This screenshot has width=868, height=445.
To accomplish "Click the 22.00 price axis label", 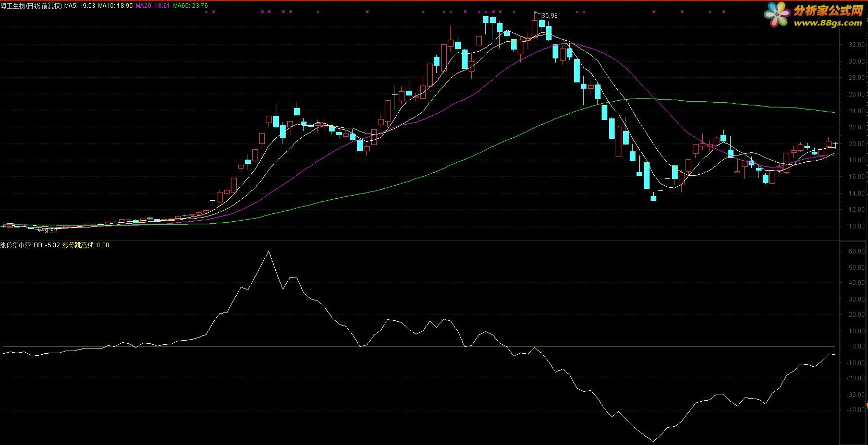I will (857, 127).
